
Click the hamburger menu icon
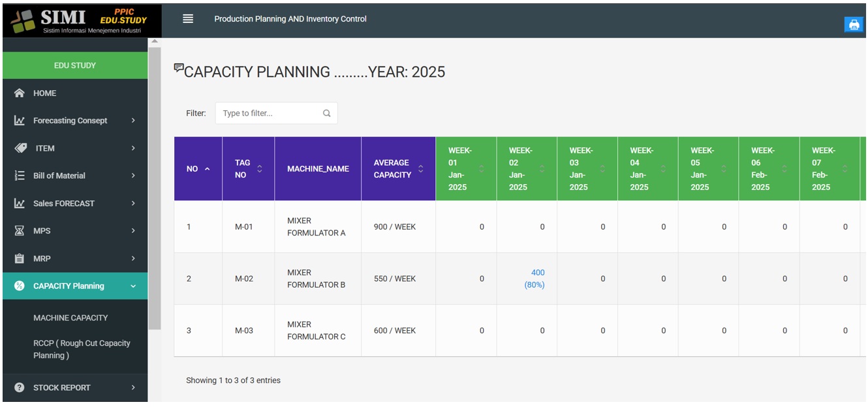[188, 19]
